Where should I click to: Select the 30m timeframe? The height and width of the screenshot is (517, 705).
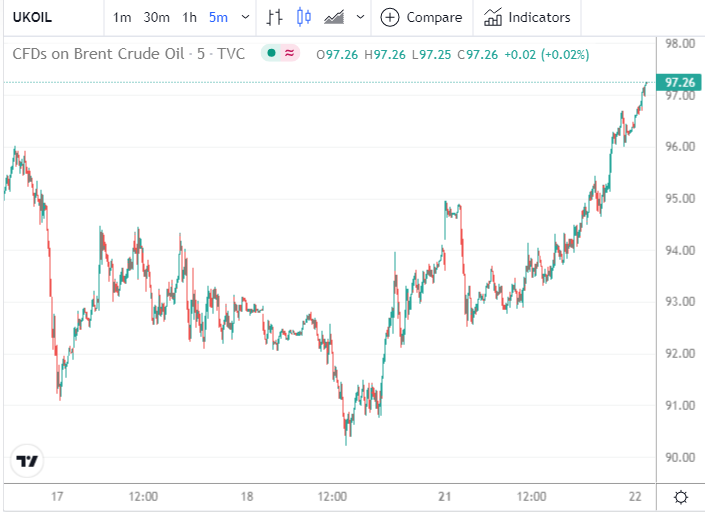pyautogui.click(x=156, y=18)
